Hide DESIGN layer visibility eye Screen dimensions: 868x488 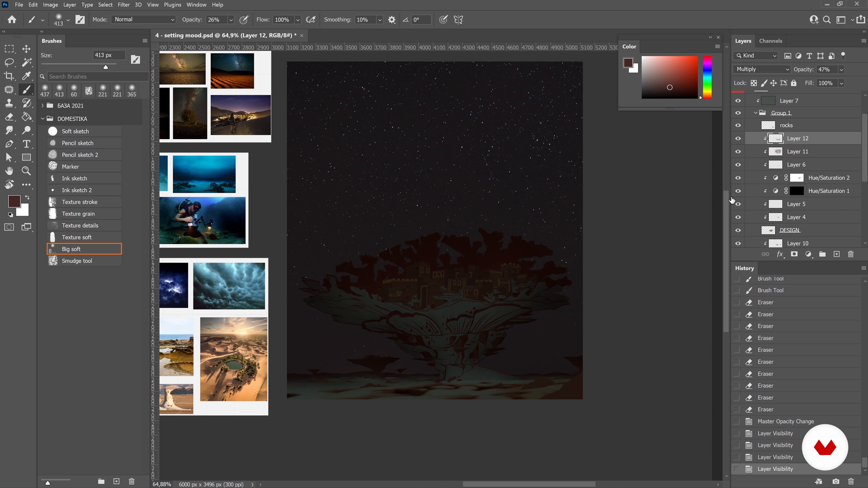click(738, 230)
